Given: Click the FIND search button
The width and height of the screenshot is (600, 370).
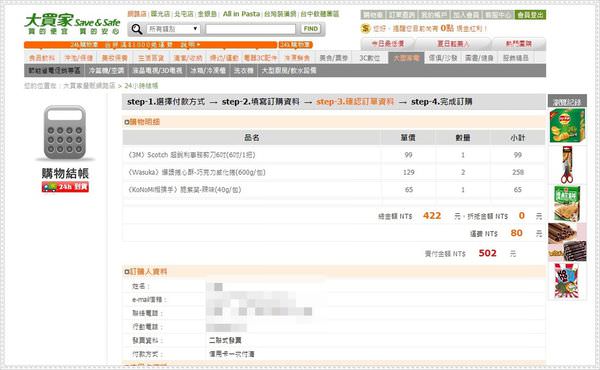Looking at the screenshot, I should [x=311, y=29].
